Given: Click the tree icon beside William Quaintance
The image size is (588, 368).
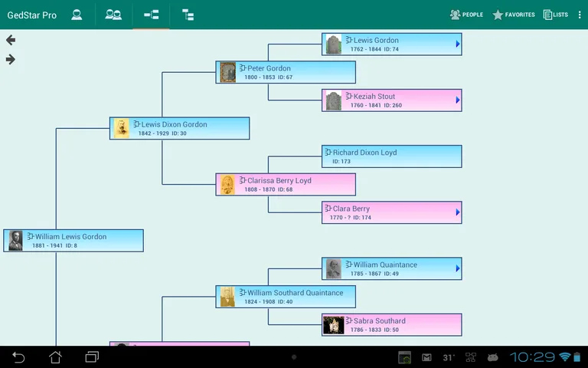Looking at the screenshot, I should (x=349, y=264).
